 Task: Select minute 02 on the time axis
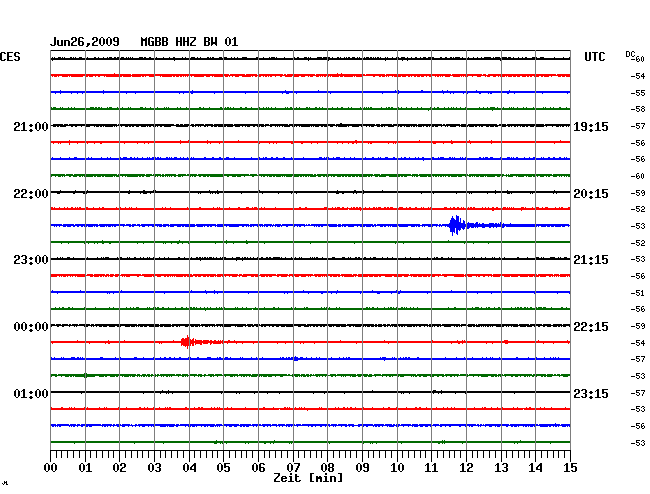tap(119, 468)
